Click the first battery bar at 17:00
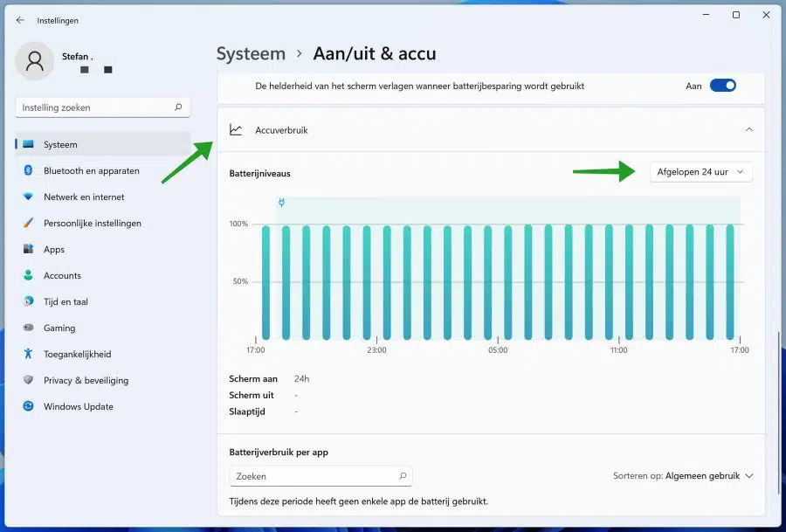The width and height of the screenshot is (786, 532). (x=265, y=282)
